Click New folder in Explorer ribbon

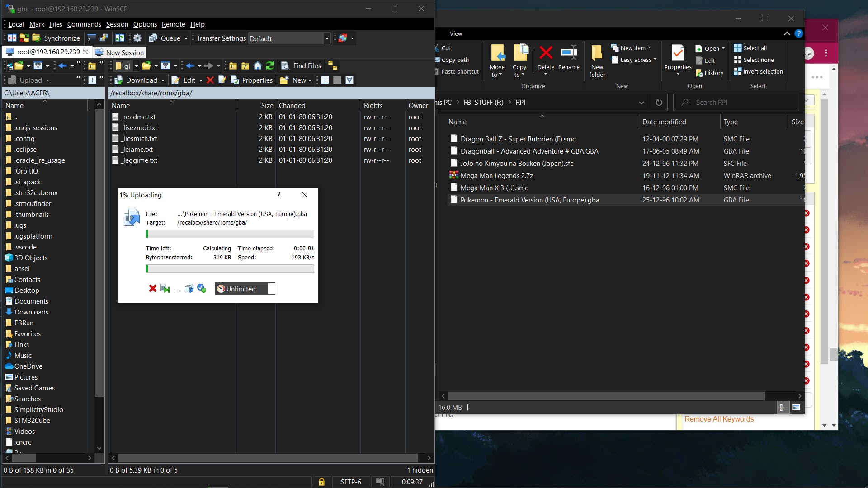[x=597, y=61]
